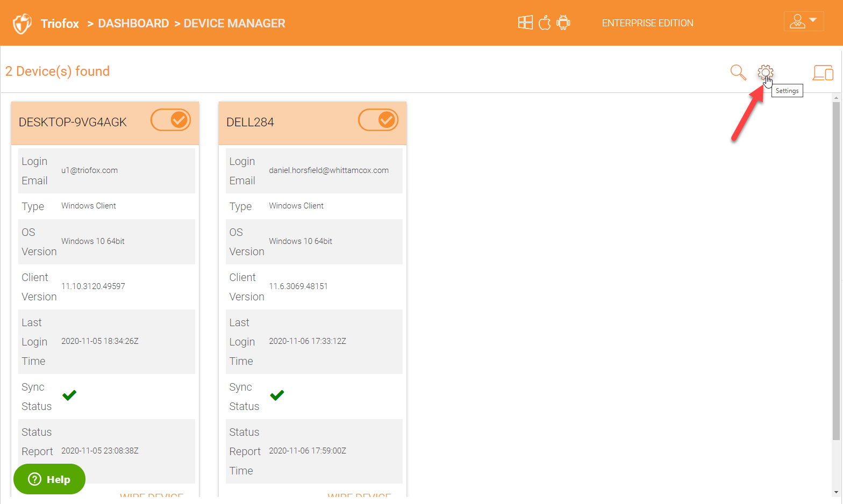Screen dimensions: 843x504
Task: Click the Triofox brand name
Action: coord(60,24)
